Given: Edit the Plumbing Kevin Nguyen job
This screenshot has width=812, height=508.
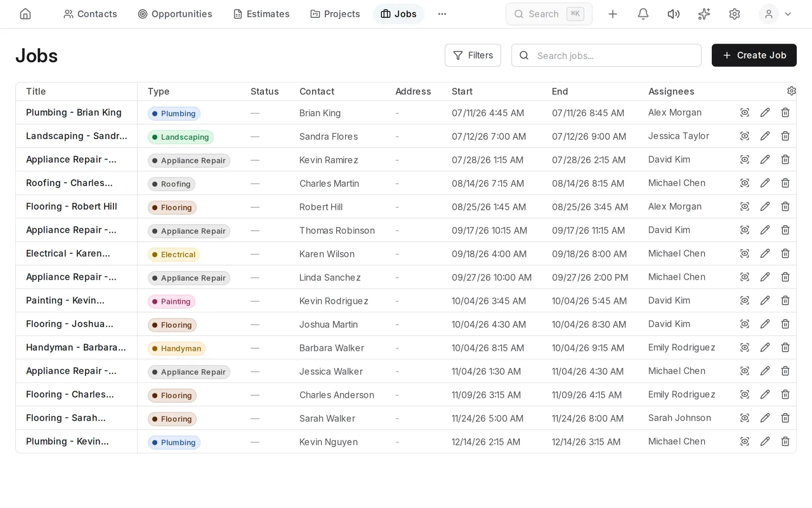Looking at the screenshot, I should point(765,442).
